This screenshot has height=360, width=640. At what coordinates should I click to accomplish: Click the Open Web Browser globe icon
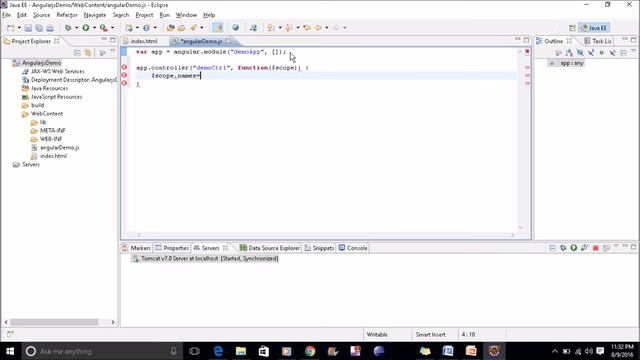pos(236,28)
